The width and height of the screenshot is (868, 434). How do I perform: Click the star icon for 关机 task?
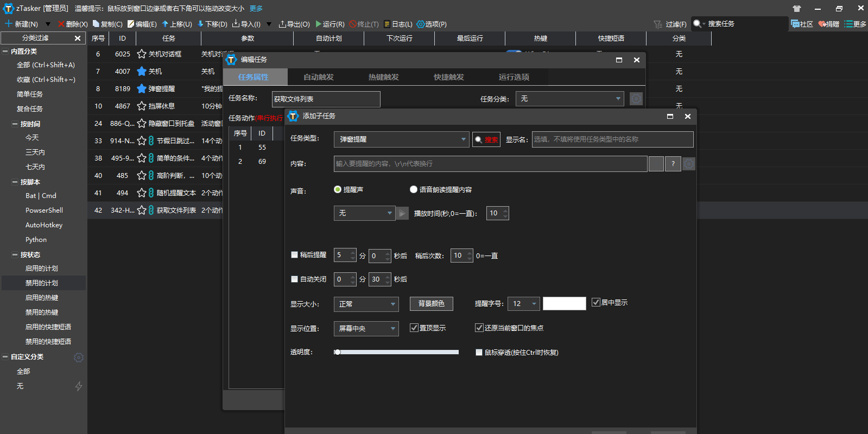pyautogui.click(x=142, y=72)
